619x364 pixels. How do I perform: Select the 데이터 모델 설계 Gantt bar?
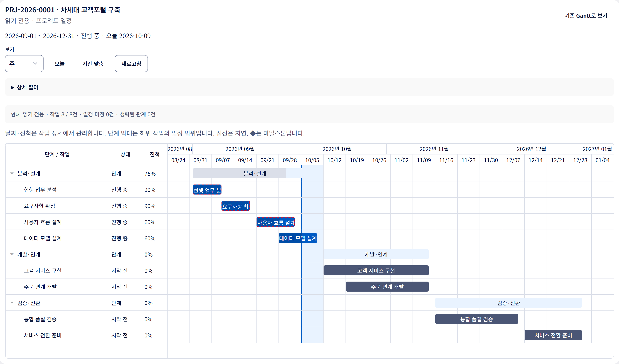pyautogui.click(x=298, y=238)
